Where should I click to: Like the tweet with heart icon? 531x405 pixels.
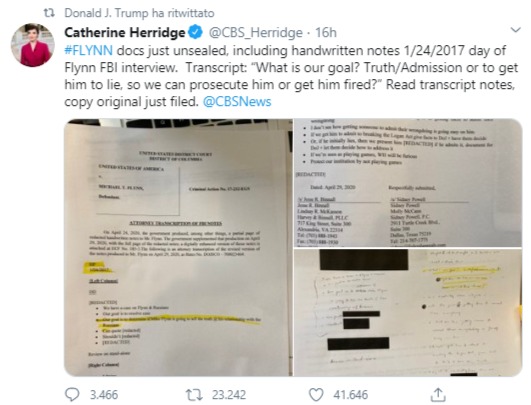(316, 395)
